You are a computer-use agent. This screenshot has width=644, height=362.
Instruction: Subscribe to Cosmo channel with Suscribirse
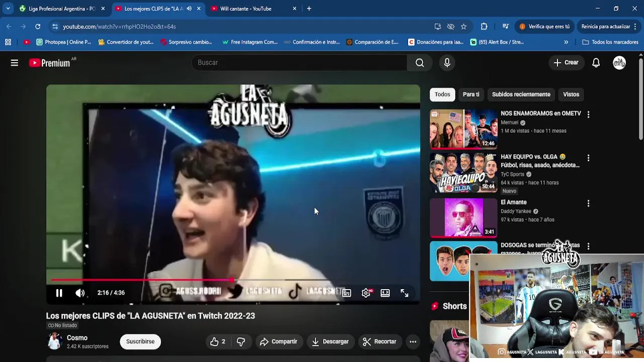point(140,341)
